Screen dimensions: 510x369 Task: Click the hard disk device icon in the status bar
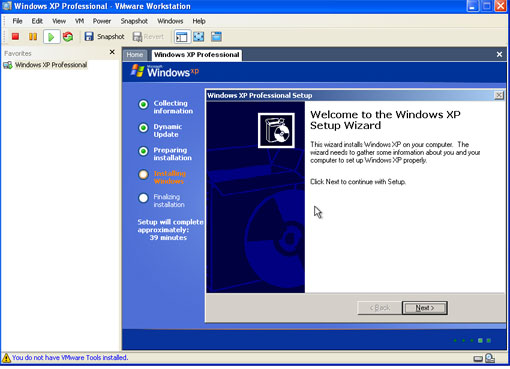[478, 359]
